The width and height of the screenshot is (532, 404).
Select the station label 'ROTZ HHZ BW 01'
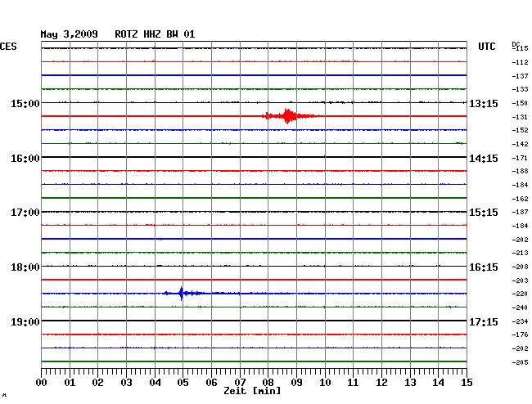(x=155, y=34)
